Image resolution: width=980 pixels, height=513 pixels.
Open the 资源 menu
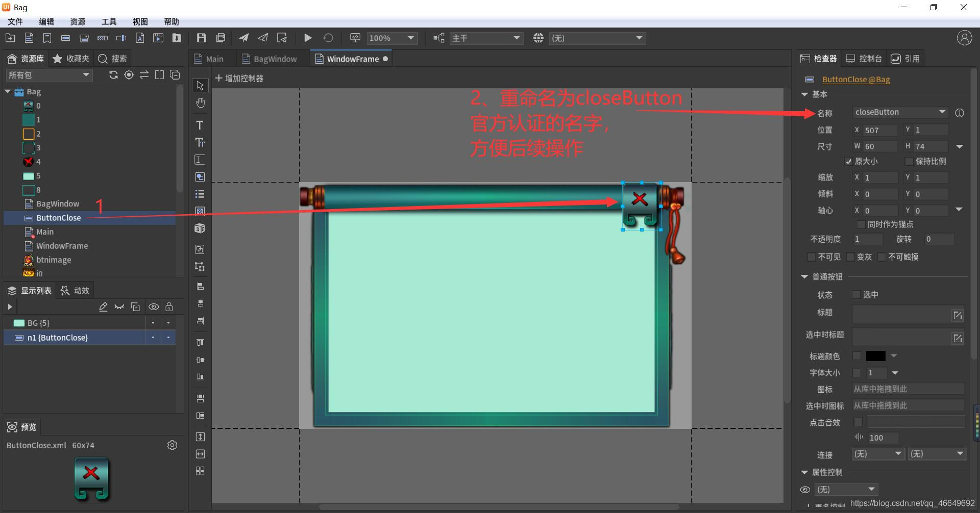(x=78, y=21)
